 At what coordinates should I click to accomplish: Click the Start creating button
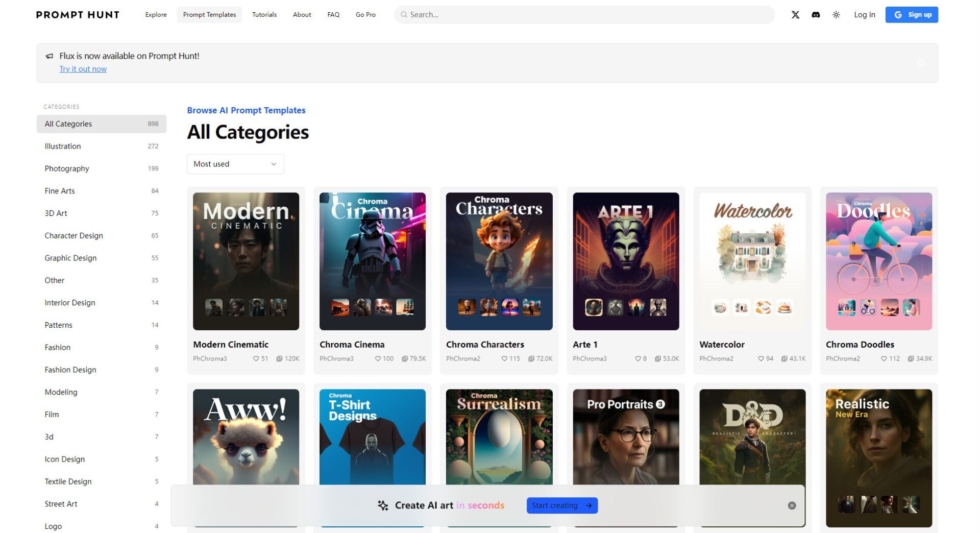click(x=561, y=505)
